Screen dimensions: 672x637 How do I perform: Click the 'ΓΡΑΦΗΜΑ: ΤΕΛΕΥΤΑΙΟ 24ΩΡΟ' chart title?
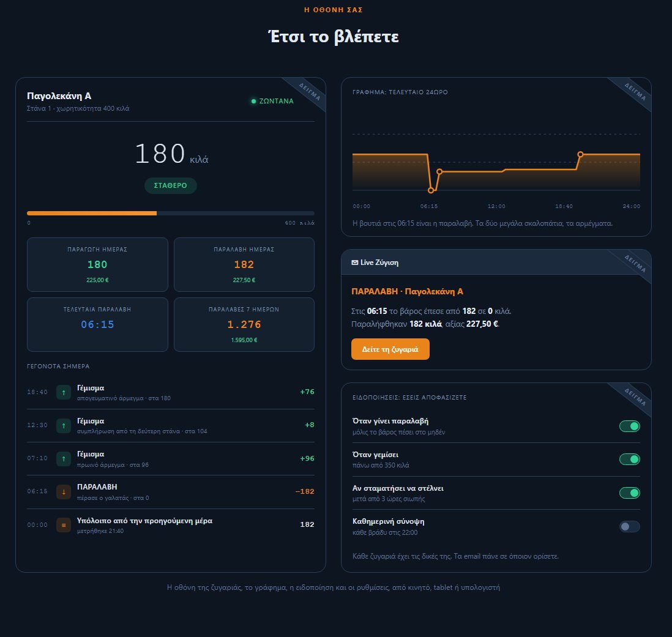[400, 92]
